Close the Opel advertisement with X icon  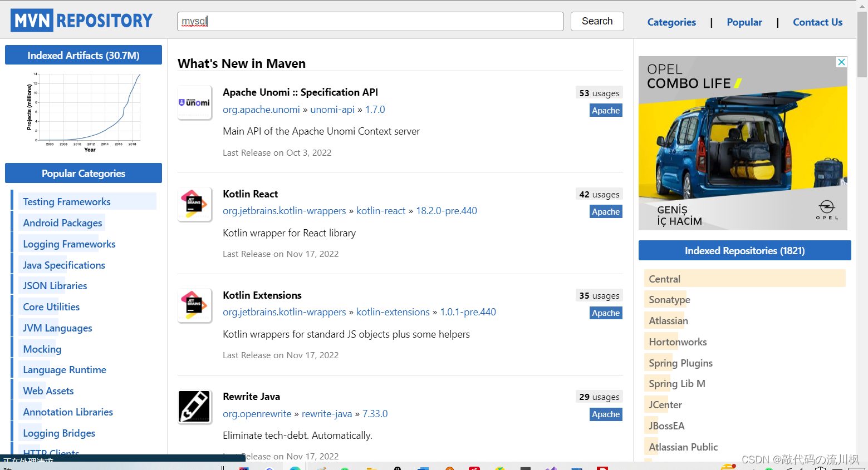(842, 62)
